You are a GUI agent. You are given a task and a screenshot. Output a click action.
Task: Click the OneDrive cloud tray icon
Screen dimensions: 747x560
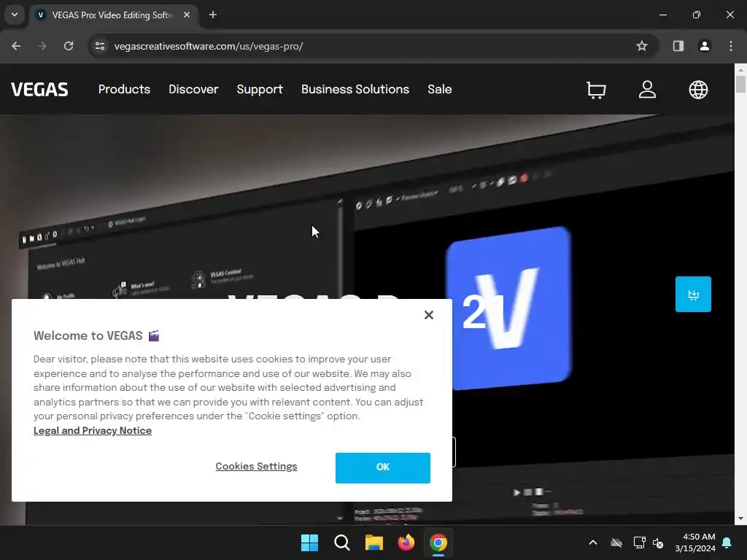616,542
